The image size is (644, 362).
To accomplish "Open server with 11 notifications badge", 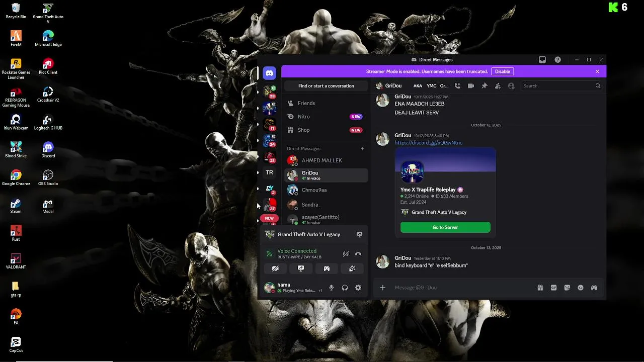I will [269, 124].
